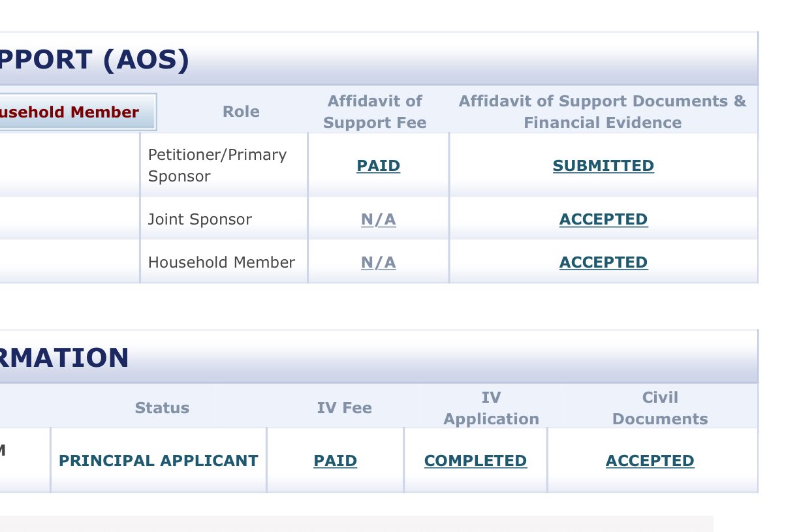The image size is (801, 532).
Task: Open the SUBMITTED financial evidence link
Action: [603, 166]
